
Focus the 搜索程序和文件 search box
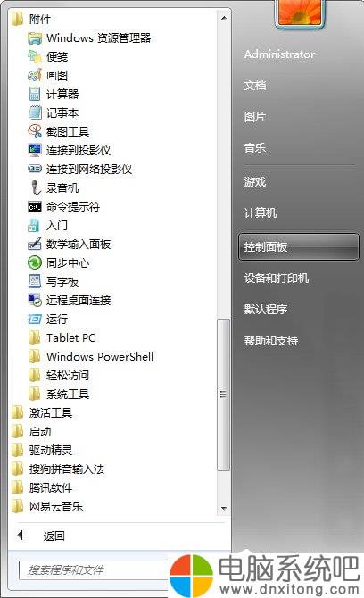(x=94, y=570)
